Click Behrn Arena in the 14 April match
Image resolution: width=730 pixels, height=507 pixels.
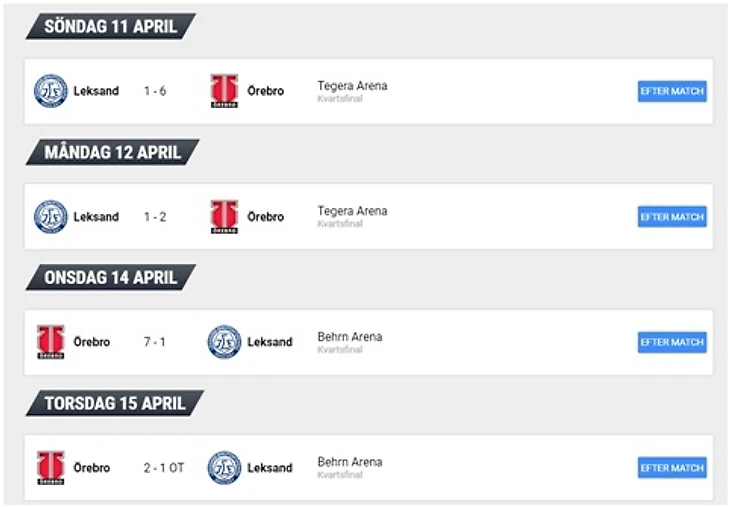pos(349,337)
